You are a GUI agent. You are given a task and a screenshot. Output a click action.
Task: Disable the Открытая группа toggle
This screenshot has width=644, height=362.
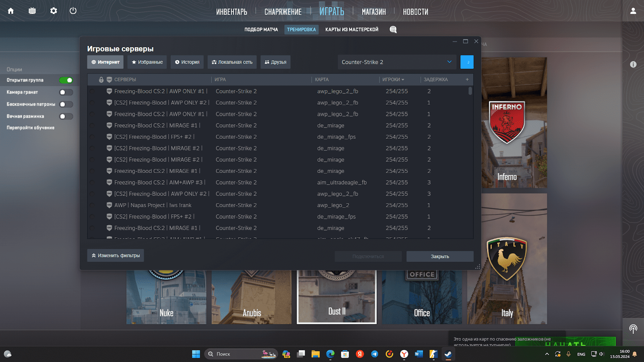[x=66, y=80]
